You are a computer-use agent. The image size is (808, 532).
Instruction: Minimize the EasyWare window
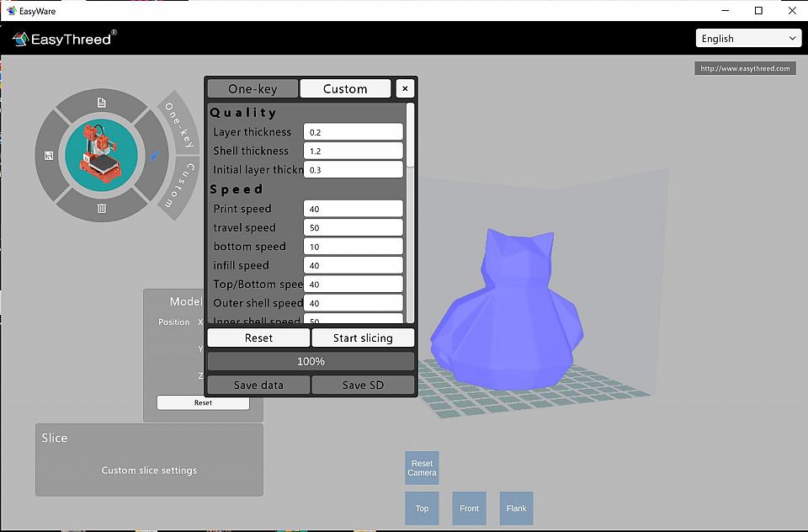pyautogui.click(x=725, y=10)
